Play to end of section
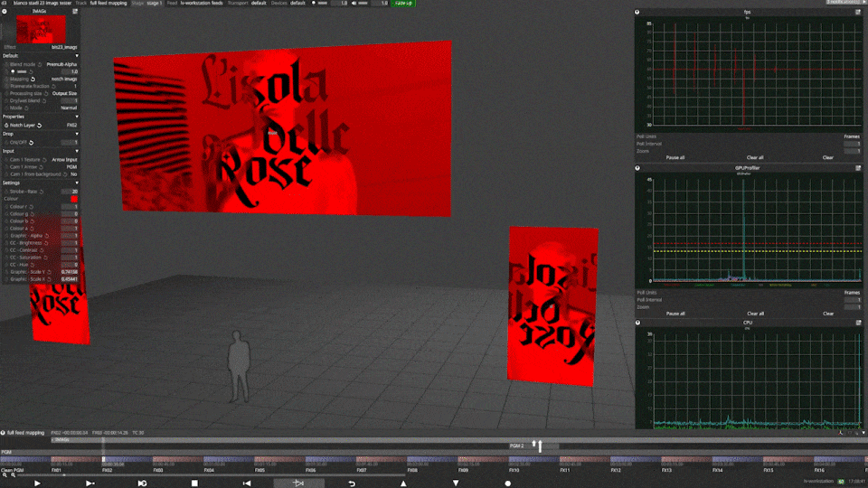The image size is (868, 488). [90, 483]
